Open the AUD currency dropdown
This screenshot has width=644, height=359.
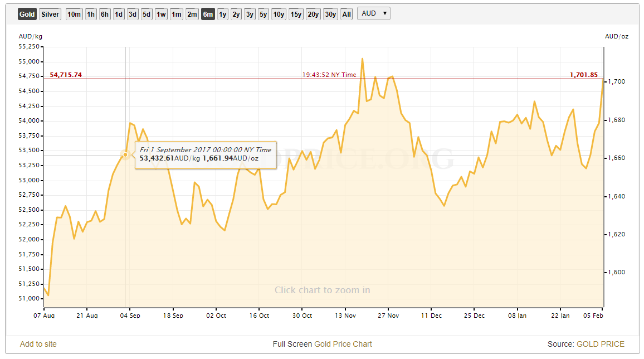[374, 13]
